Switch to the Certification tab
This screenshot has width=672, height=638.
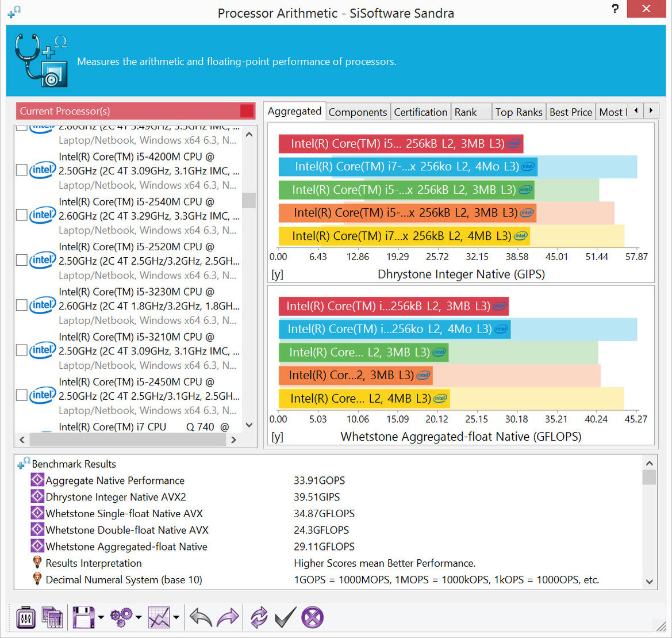[420, 112]
